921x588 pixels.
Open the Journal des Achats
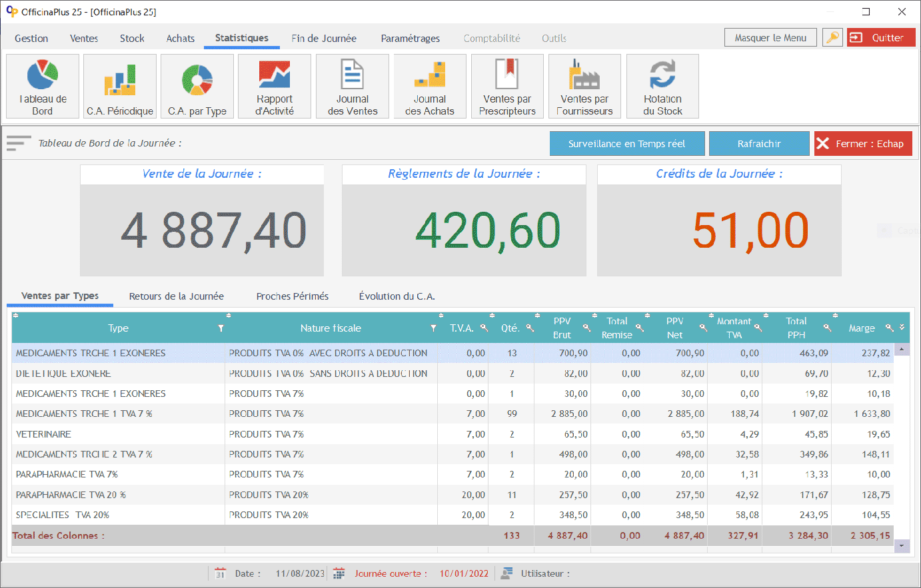click(430, 87)
